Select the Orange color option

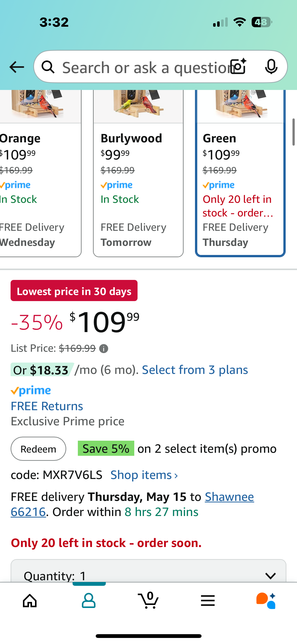click(x=40, y=173)
